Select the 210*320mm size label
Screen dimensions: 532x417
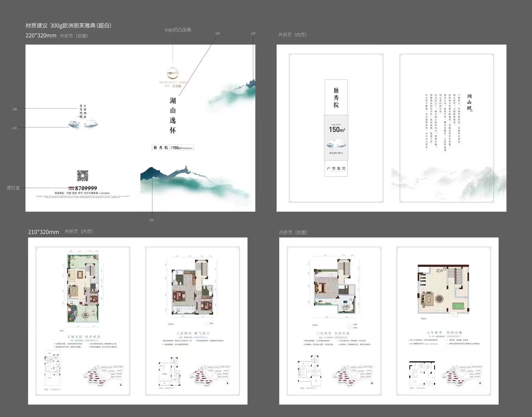(43, 232)
